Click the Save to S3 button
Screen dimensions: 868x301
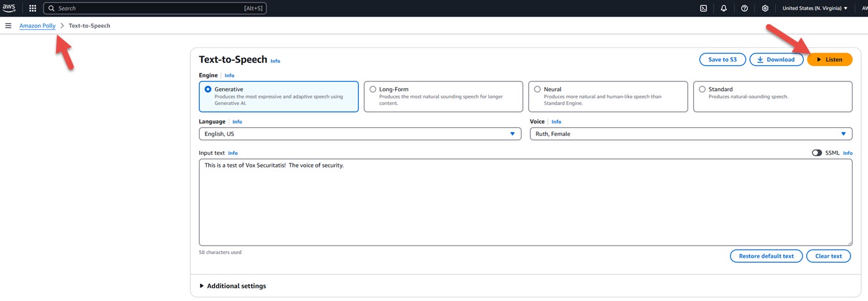[x=722, y=60]
